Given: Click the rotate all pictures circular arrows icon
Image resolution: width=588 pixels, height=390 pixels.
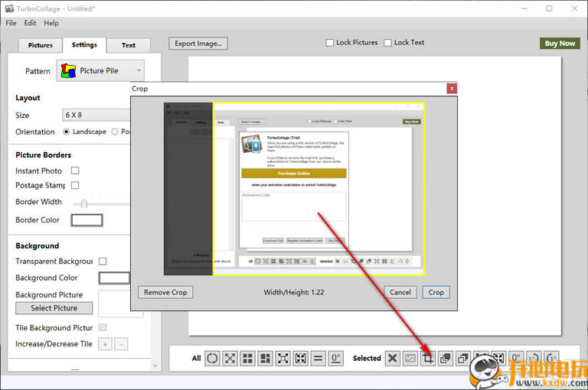Looking at the screenshot, I should point(212,358).
